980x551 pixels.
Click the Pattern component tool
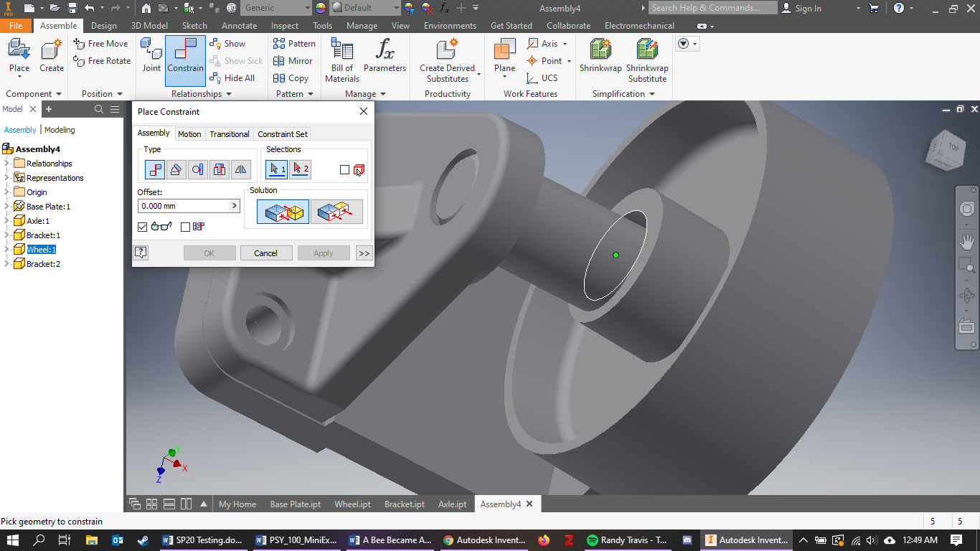[294, 44]
